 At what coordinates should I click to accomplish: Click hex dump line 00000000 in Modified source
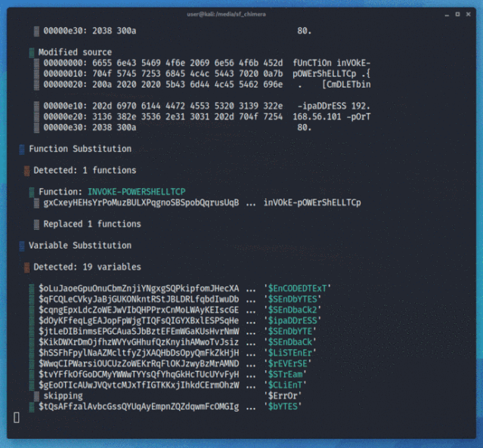pos(206,63)
